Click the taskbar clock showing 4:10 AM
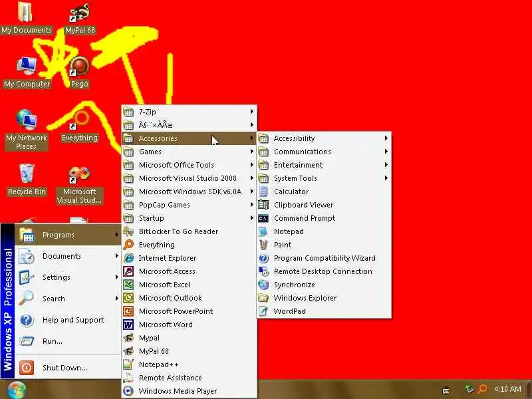 point(507,389)
